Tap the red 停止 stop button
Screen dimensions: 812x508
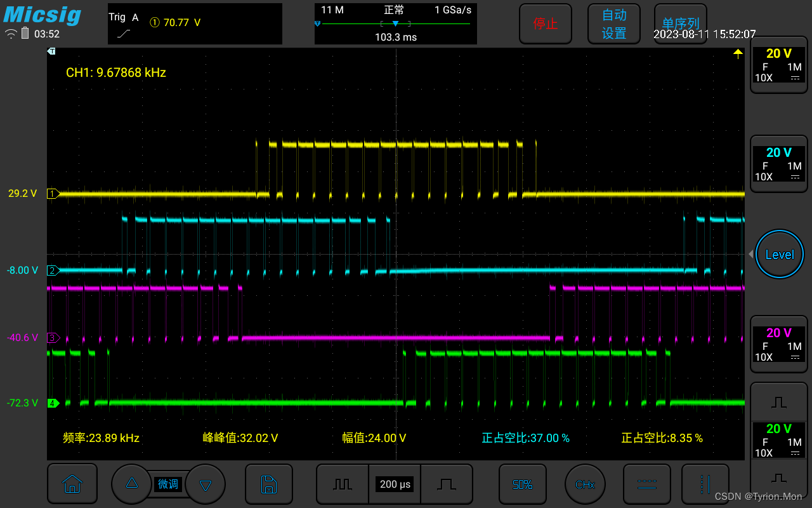pos(546,23)
